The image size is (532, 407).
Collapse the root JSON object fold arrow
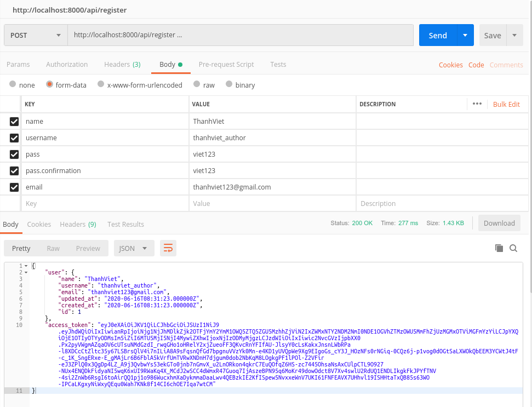tap(26, 266)
